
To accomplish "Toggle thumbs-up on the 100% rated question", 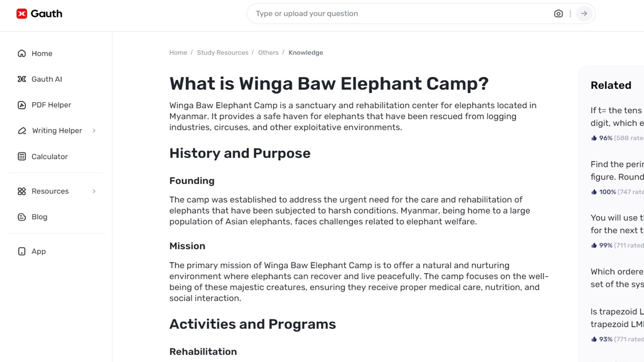I will (594, 192).
